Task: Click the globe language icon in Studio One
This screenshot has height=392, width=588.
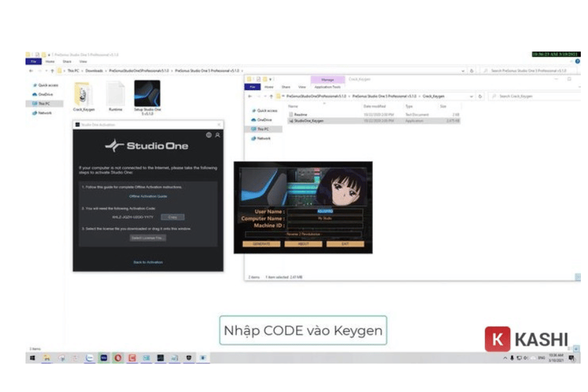Action: coord(208,135)
